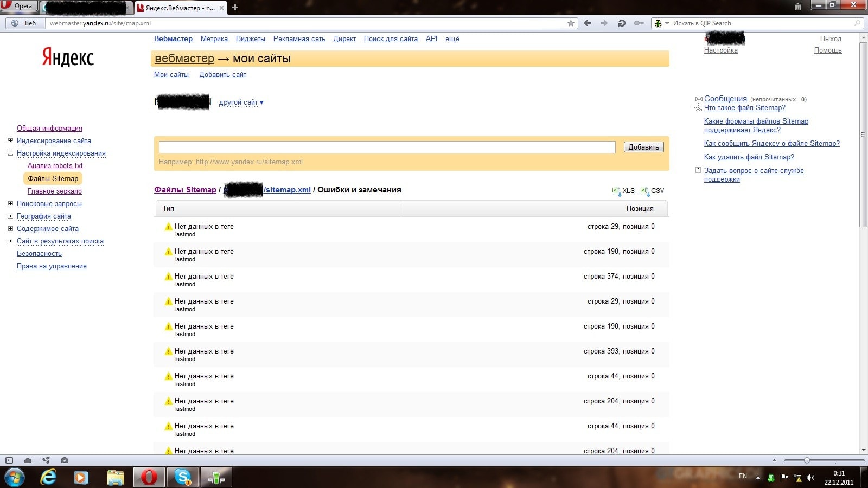
Task: Reload the page
Action: tap(622, 23)
